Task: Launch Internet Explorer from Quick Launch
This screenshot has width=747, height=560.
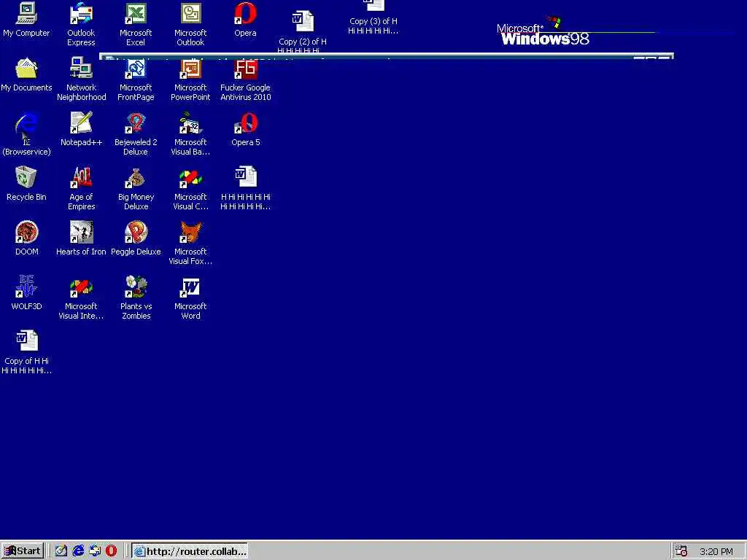Action: pyautogui.click(x=78, y=551)
